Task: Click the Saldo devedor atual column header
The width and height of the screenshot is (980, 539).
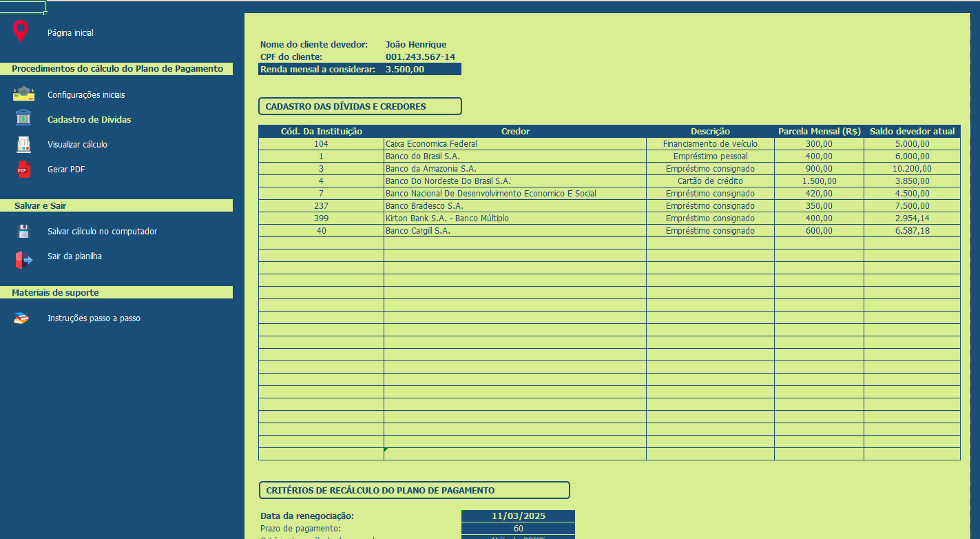Action: click(x=912, y=131)
